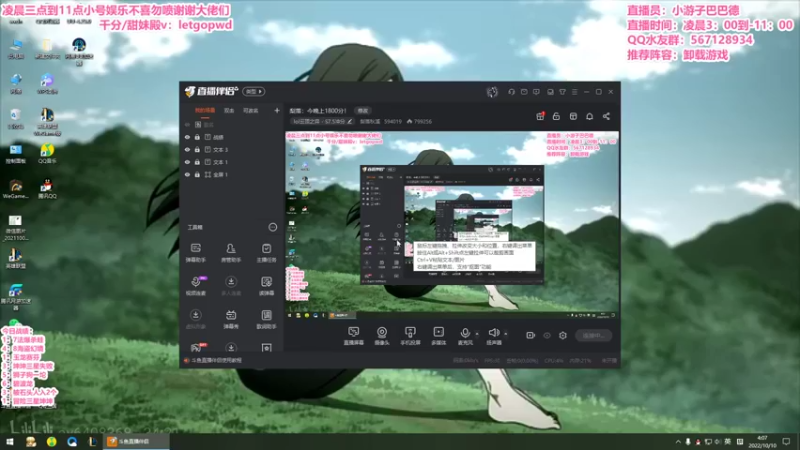Viewport: 800px width, 450px height.
Task: Click the share icon above the preview
Action: coord(606,116)
